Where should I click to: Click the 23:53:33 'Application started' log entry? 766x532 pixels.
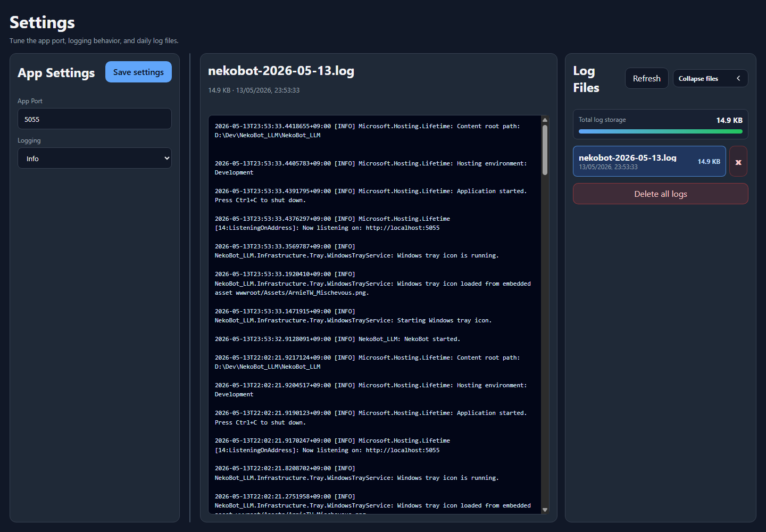click(x=371, y=196)
